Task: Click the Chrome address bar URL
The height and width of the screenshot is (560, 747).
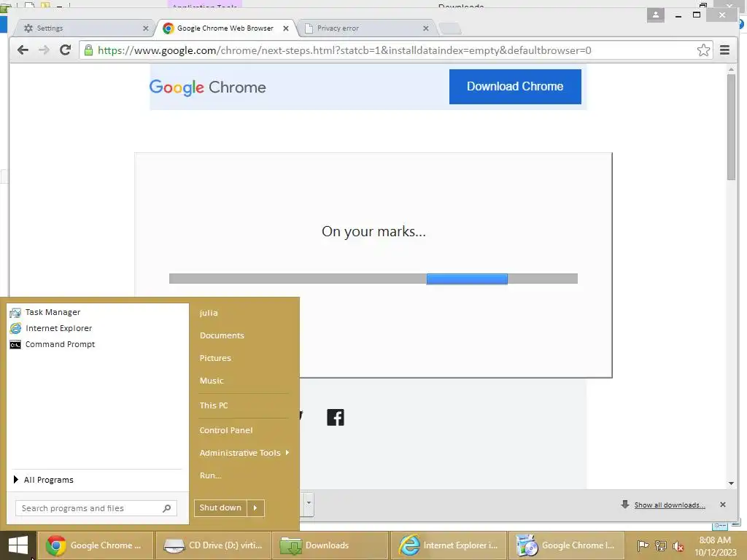Action: click(x=344, y=50)
